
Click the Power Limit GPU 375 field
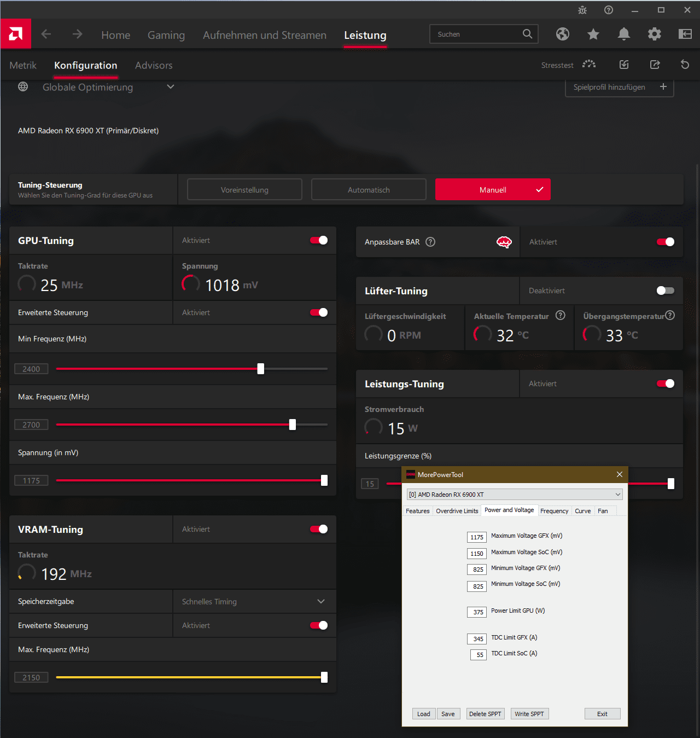(477, 612)
